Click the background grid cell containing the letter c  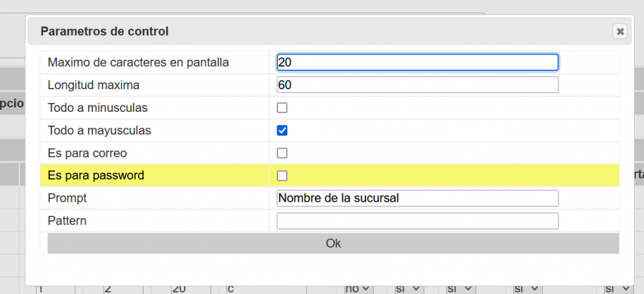pyautogui.click(x=264, y=289)
